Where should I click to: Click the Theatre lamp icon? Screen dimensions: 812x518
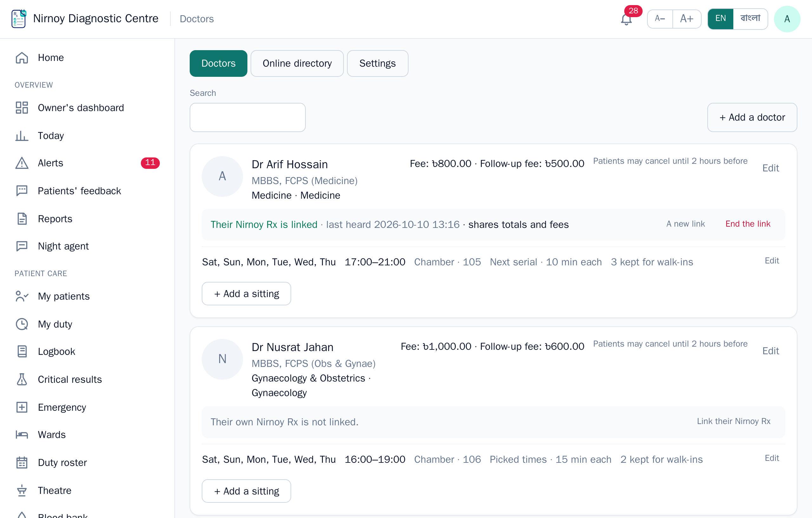[22, 490]
